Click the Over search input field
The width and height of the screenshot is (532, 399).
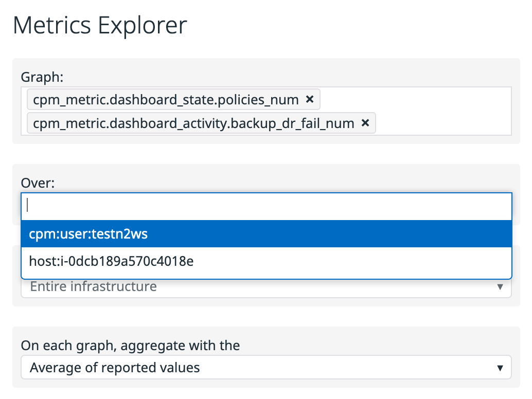tap(266, 206)
